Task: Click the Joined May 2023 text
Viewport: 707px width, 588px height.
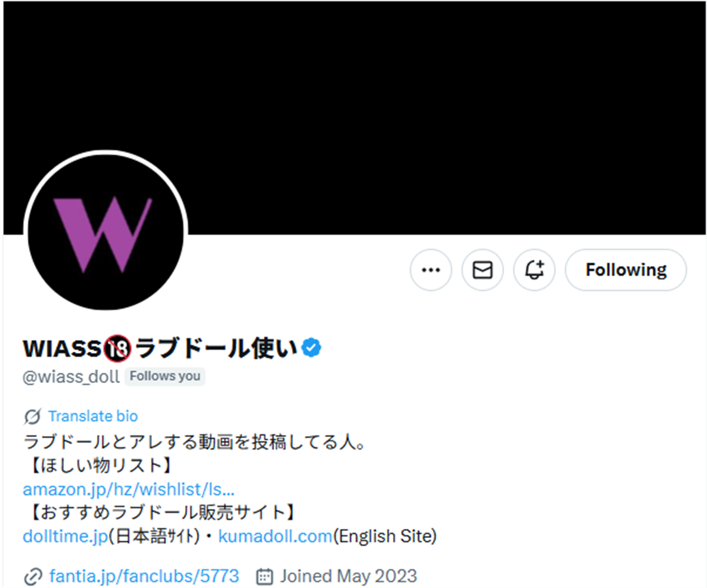Action: point(348,576)
